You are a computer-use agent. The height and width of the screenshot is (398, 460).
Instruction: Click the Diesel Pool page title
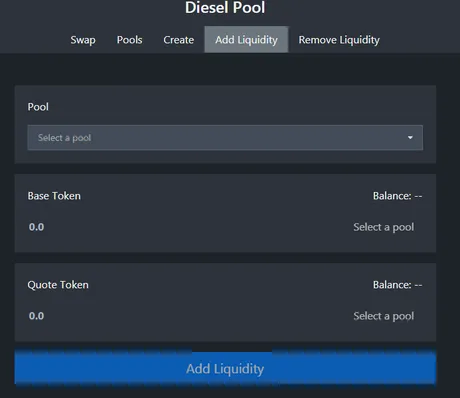point(225,8)
